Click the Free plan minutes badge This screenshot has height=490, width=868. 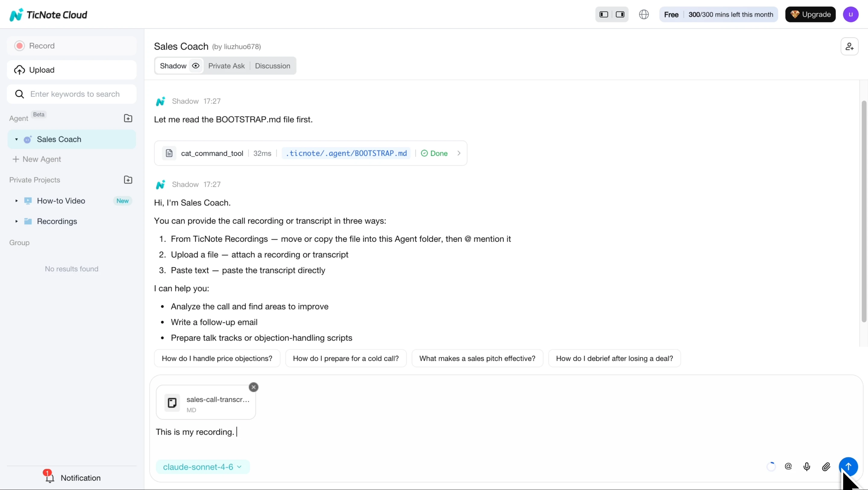coord(719,14)
